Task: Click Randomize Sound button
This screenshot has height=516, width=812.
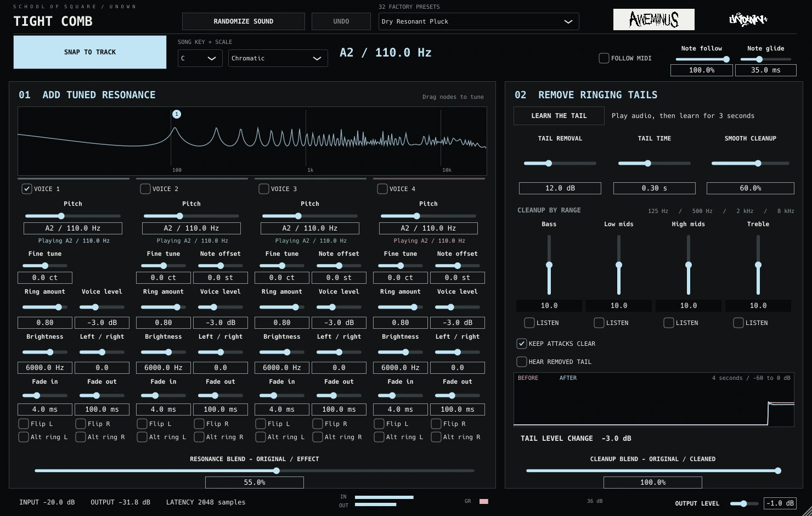Action: pyautogui.click(x=244, y=21)
